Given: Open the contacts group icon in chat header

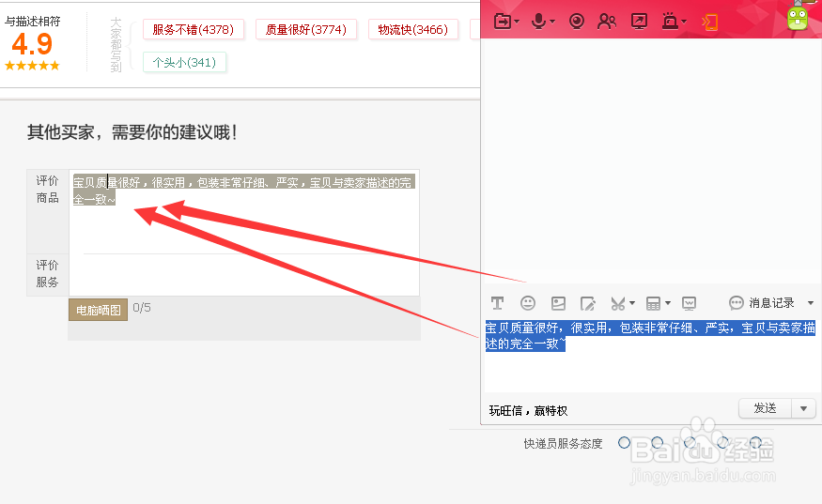Looking at the screenshot, I should pyautogui.click(x=607, y=22).
